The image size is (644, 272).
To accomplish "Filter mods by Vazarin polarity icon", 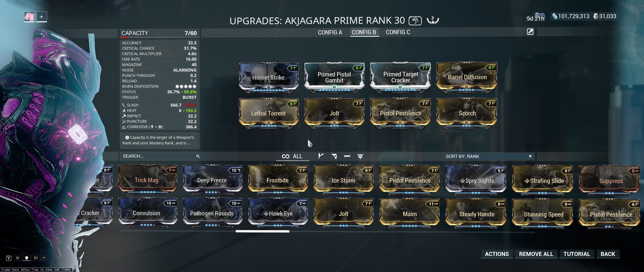I will (334, 156).
